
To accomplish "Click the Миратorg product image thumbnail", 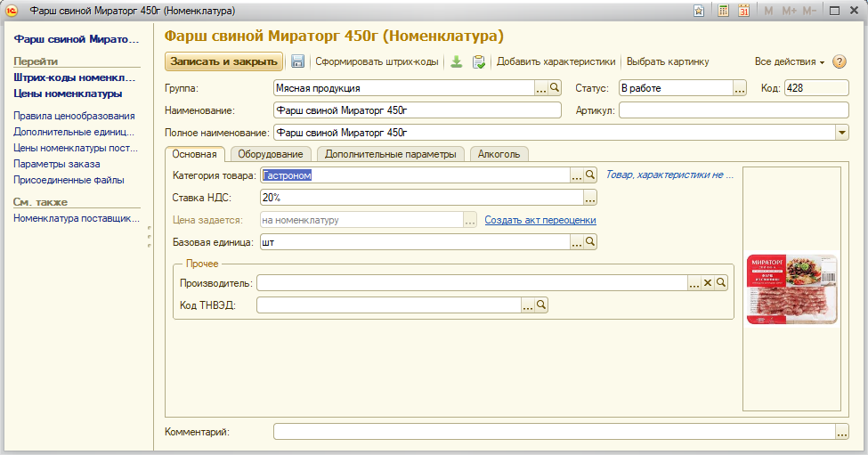I will (791, 289).
